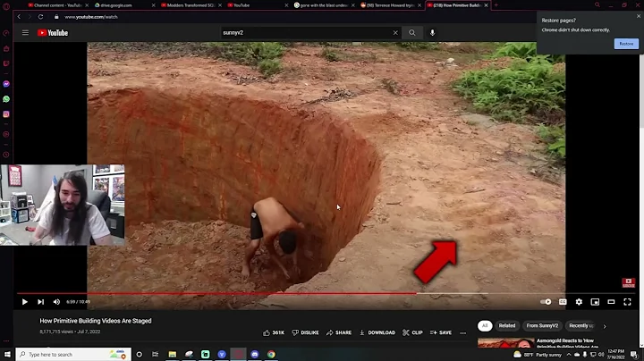644x361 pixels.
Task: Open WhatsApp in the sidebar
Action: pos(6,99)
